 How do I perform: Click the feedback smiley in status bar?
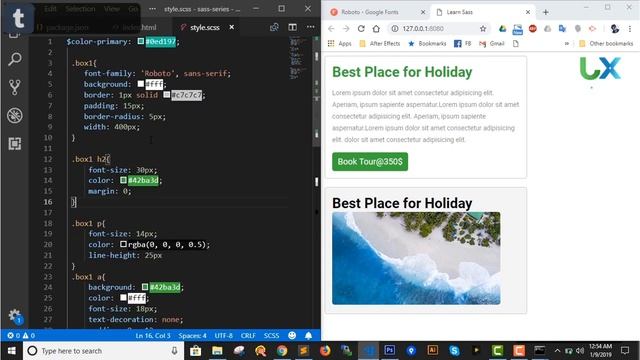point(292,336)
